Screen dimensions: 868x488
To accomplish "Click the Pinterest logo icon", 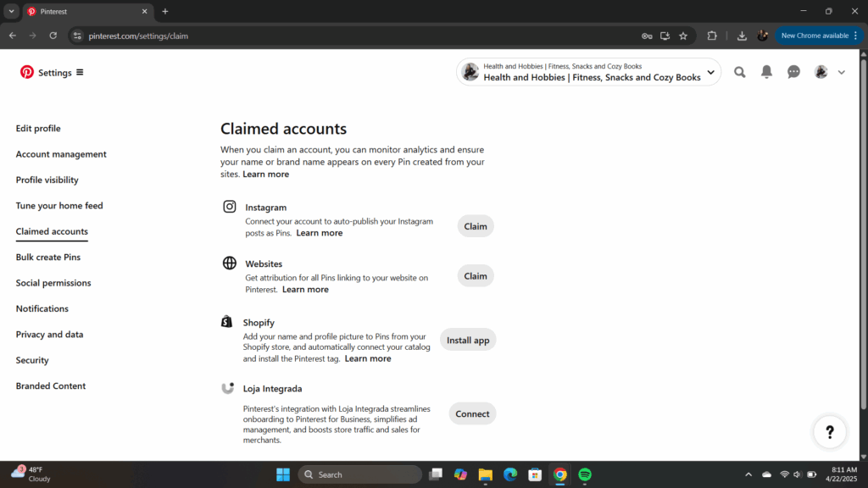I will [26, 72].
